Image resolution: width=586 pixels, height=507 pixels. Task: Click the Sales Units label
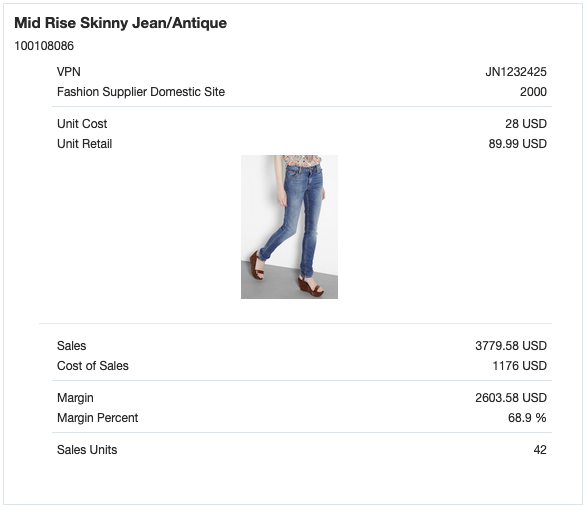[x=87, y=450]
